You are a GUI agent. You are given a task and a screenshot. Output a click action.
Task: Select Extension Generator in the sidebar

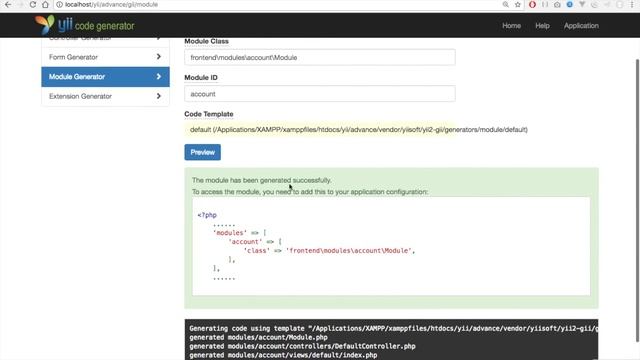coord(105,96)
